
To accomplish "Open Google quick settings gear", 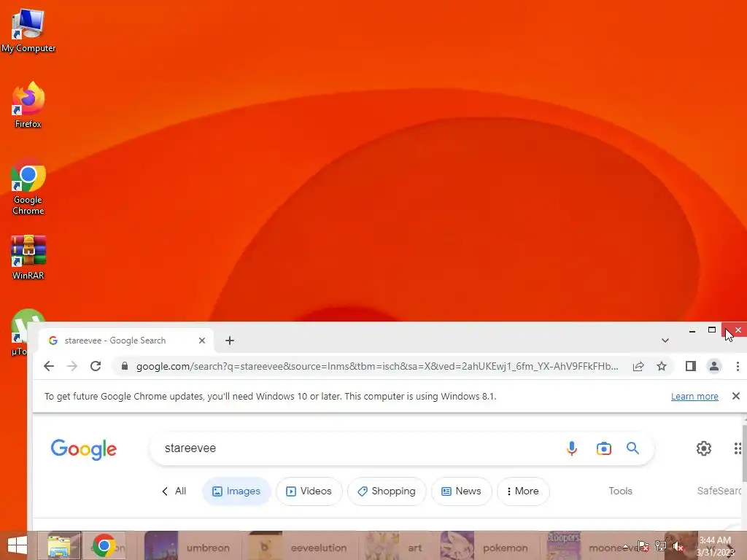I will (x=704, y=448).
